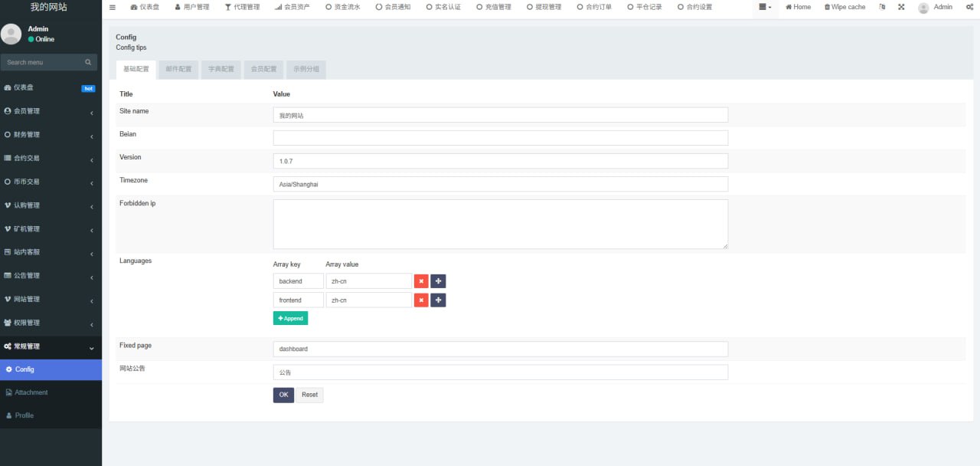Click the green Append button
980x466 pixels.
290,318
